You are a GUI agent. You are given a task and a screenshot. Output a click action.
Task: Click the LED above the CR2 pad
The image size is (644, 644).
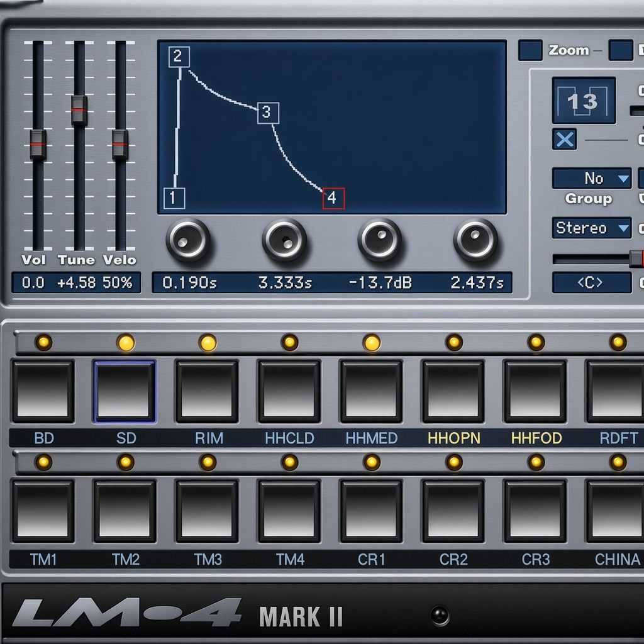tap(454, 462)
